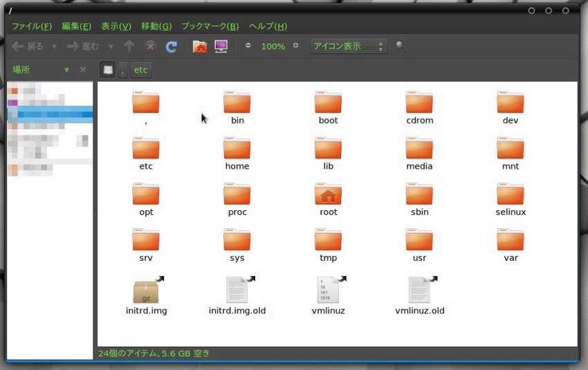Reset zoom via 100% label
Image resolution: width=588 pixels, height=370 pixels.
tap(273, 46)
